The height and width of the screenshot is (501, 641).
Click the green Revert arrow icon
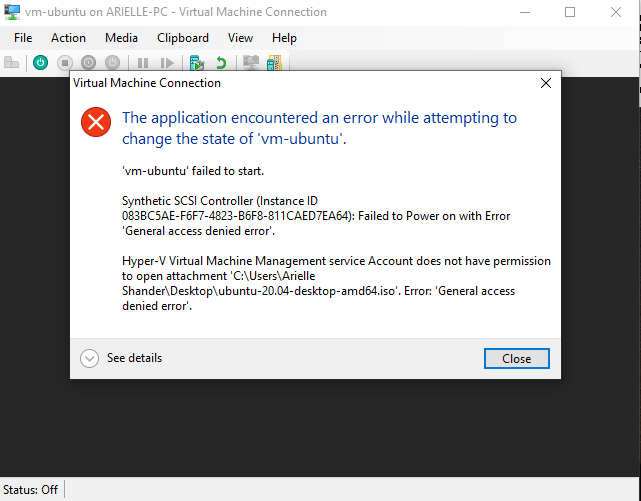(220, 62)
